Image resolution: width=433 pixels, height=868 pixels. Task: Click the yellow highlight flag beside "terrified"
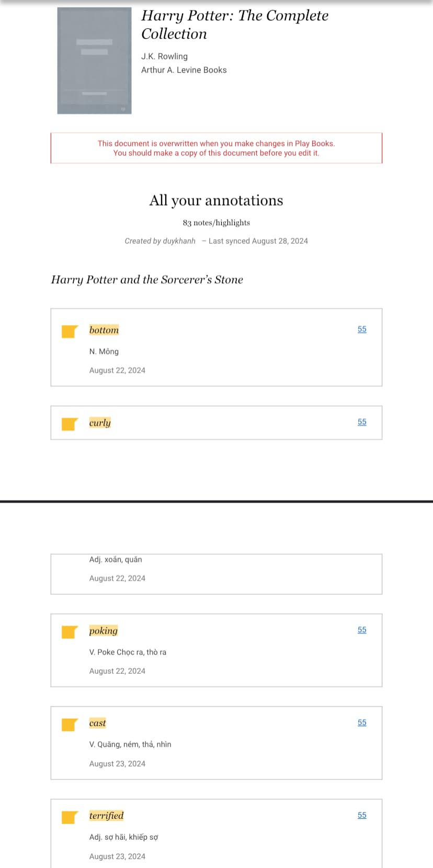point(70,817)
